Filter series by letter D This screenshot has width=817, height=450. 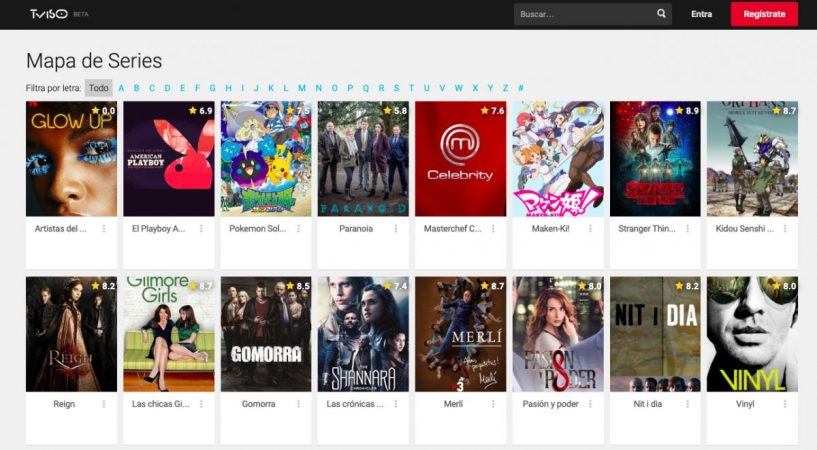click(167, 88)
